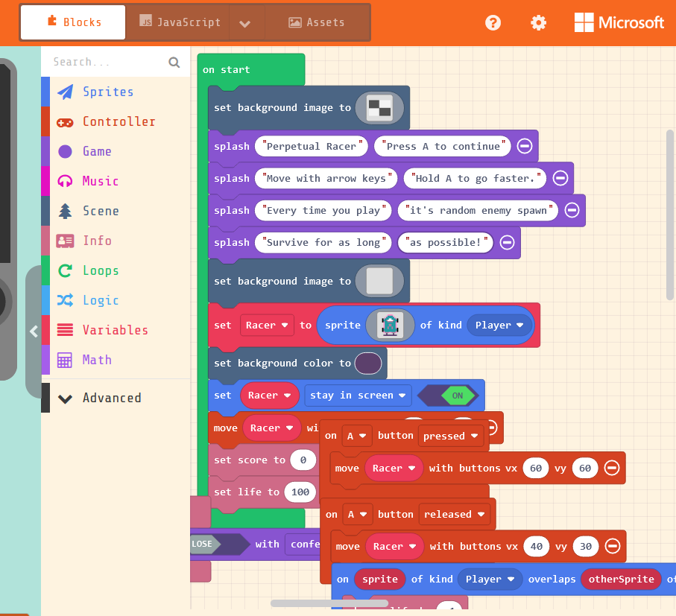Open the A button dropdown in pressed block
The image size is (676, 616).
coord(356,436)
